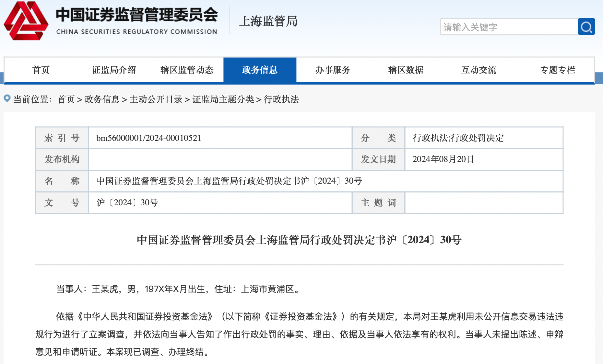The width and height of the screenshot is (603, 364).
Task: Click the paragraph starting 依据《中华人民共和国证券投资基金法》
Action: point(299,334)
